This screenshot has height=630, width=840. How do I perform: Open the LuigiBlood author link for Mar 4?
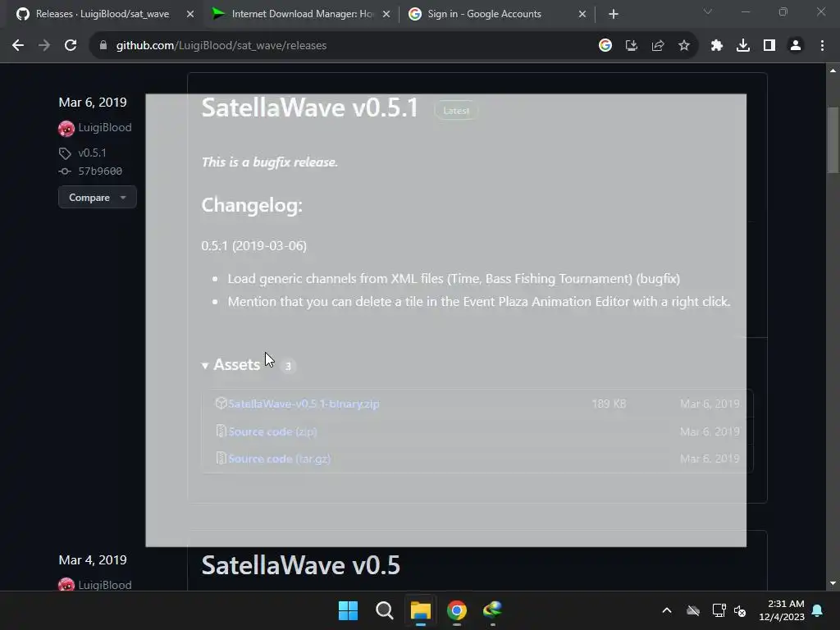[105, 585]
